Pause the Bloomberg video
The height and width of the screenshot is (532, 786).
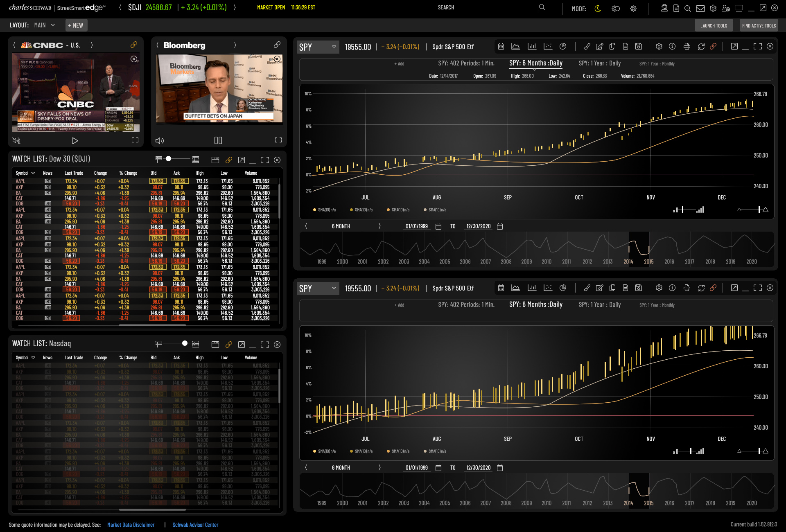pos(218,141)
